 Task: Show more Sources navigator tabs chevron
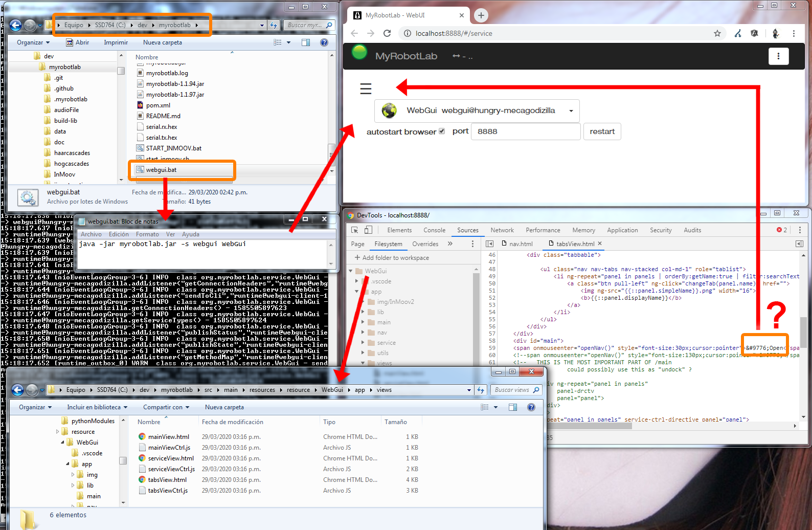(x=450, y=244)
